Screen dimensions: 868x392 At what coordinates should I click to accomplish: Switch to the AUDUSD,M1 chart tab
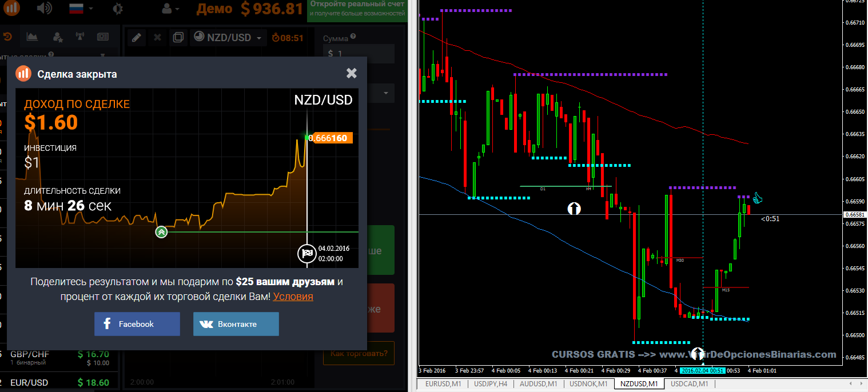coord(538,384)
